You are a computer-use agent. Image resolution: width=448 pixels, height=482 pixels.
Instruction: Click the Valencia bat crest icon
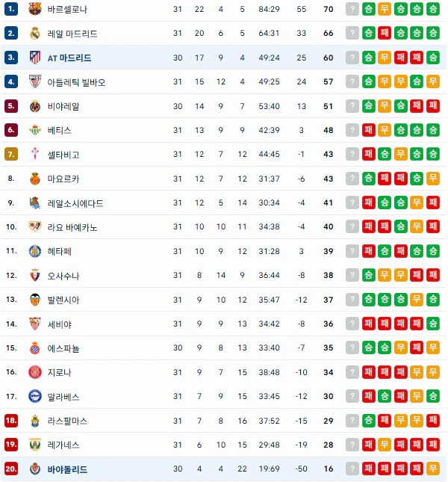[34, 300]
